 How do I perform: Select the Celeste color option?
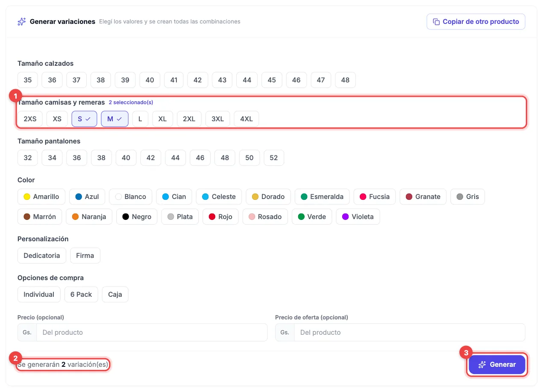tap(219, 197)
